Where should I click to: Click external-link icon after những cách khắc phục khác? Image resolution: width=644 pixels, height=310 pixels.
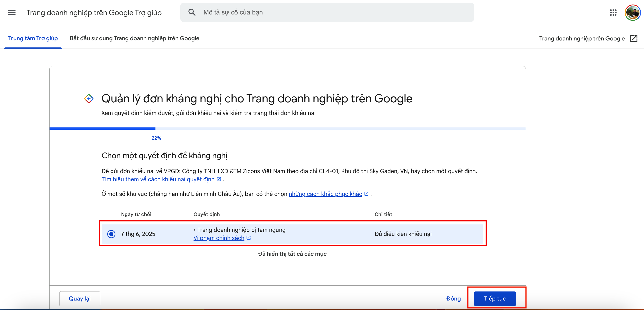(x=367, y=194)
